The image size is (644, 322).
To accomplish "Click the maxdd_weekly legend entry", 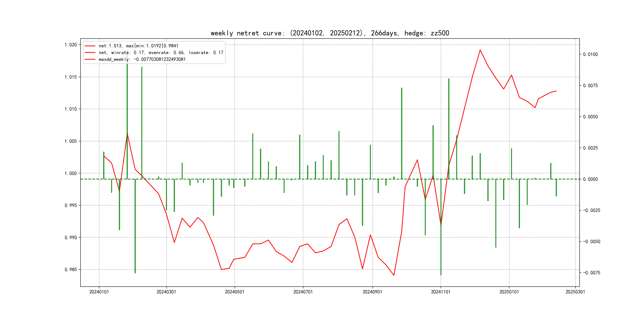I will [142, 59].
